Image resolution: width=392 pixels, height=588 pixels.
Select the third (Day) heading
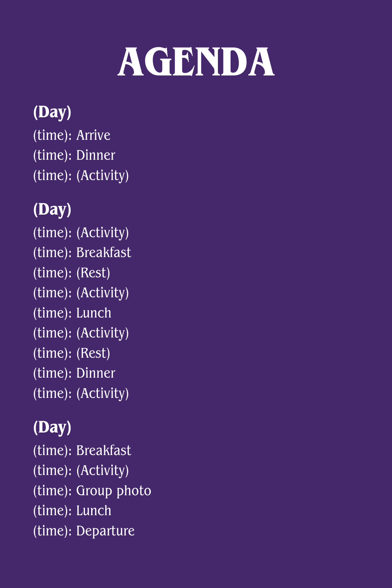(x=52, y=427)
